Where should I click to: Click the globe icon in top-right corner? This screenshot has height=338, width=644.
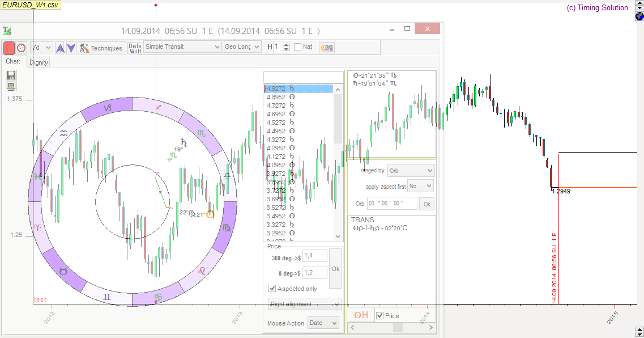[639, 16]
